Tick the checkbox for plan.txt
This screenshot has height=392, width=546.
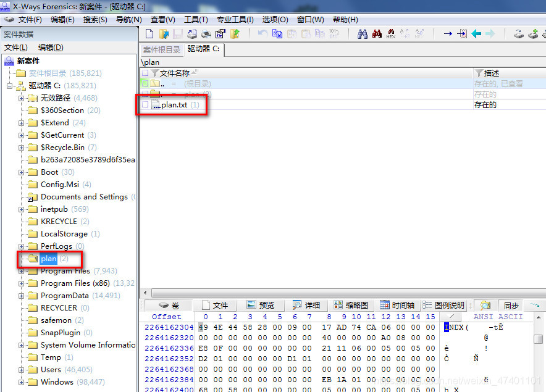(145, 104)
